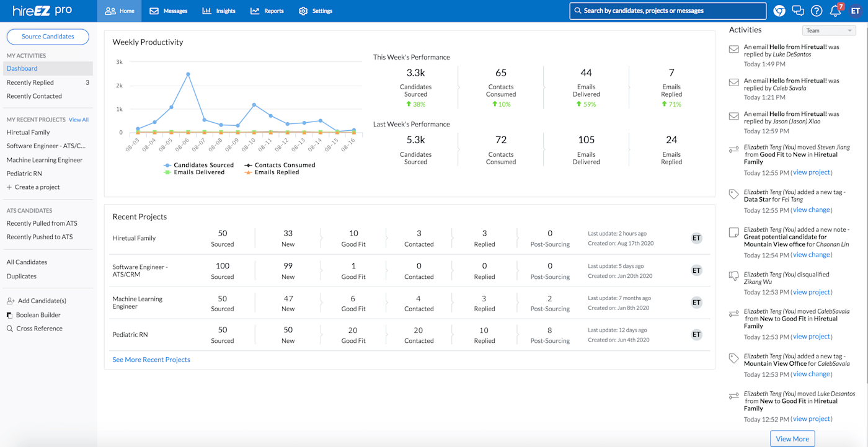
Task: Open the help question mark icon
Action: [x=817, y=11]
